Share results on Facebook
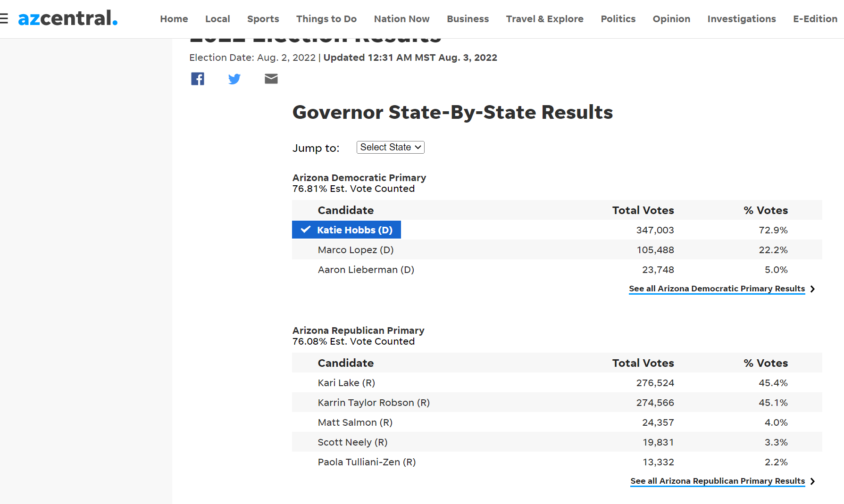This screenshot has height=504, width=844. [x=198, y=79]
